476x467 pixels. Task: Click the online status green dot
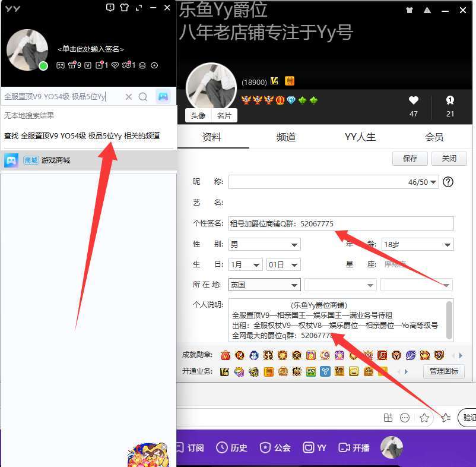click(43, 65)
